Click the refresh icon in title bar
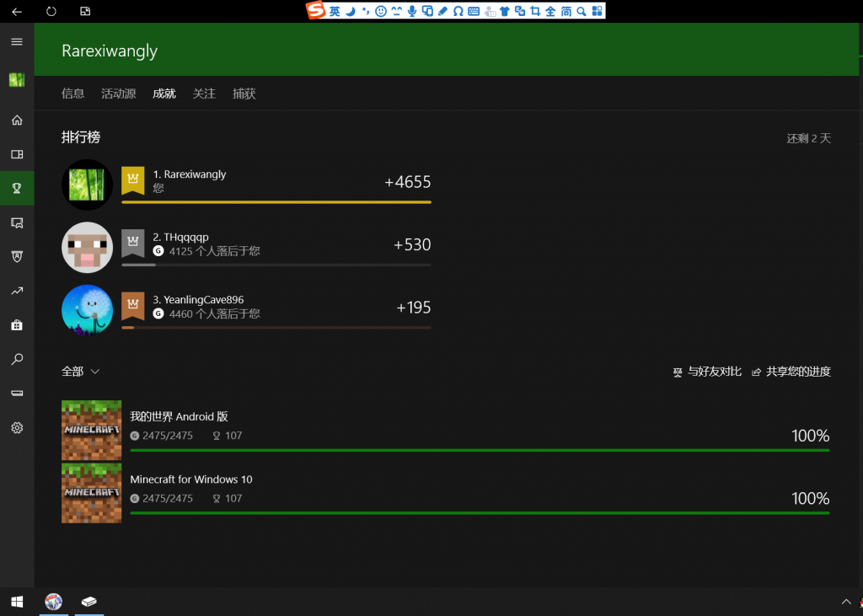Image resolution: width=863 pixels, height=616 pixels. tap(51, 11)
